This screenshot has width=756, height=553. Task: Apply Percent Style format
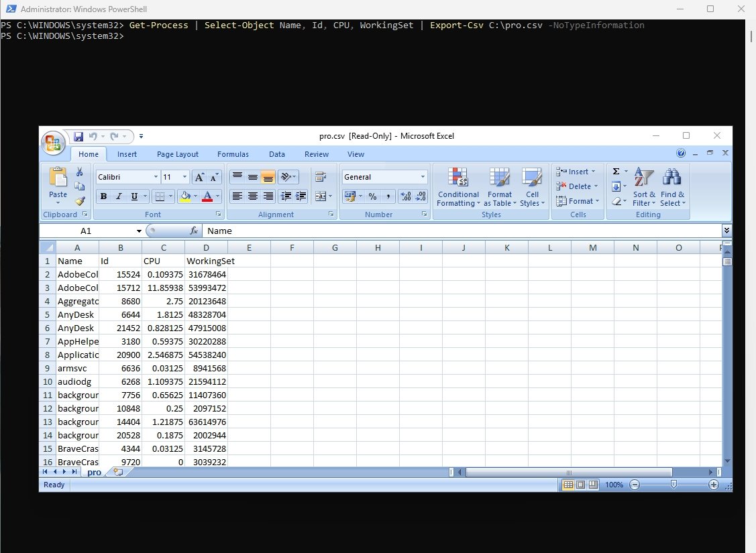(x=373, y=196)
